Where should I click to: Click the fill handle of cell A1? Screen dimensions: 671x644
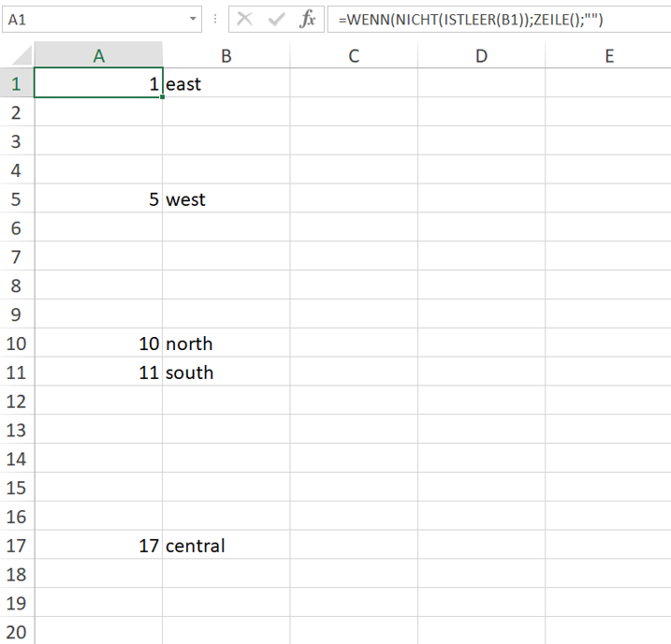click(x=162, y=97)
